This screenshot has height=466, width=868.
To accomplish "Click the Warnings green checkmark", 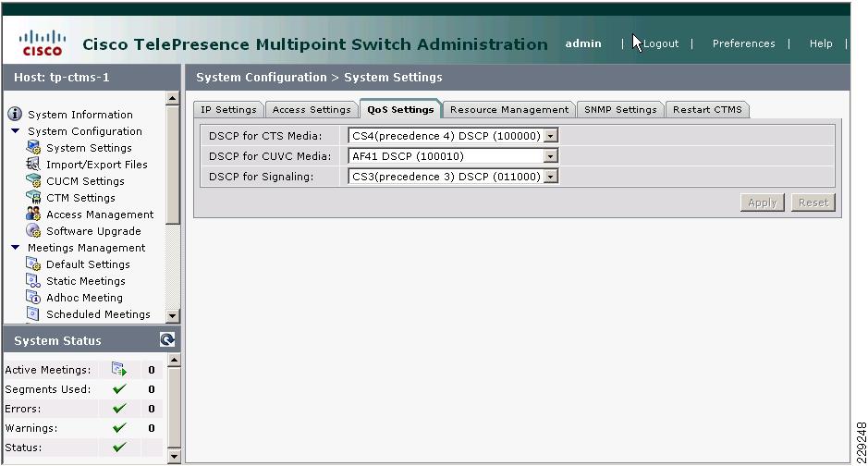I will click(x=119, y=428).
